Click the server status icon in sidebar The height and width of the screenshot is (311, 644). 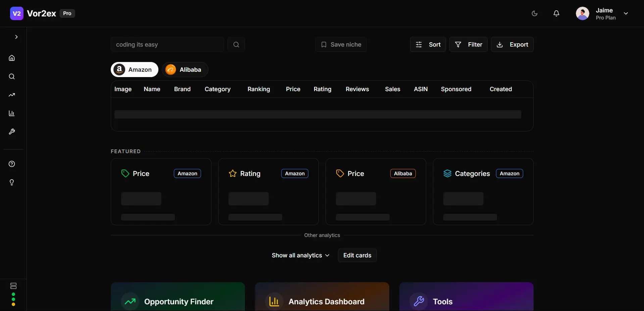click(13, 286)
